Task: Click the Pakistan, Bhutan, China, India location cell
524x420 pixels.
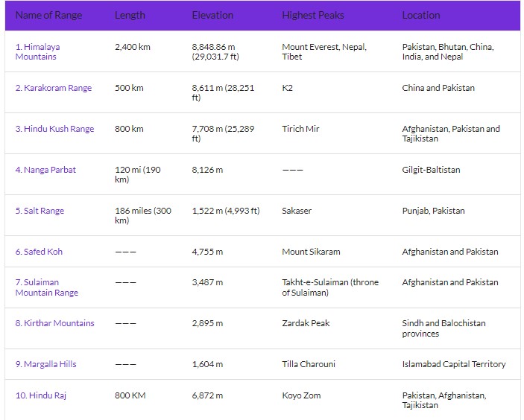Action: pyautogui.click(x=448, y=51)
